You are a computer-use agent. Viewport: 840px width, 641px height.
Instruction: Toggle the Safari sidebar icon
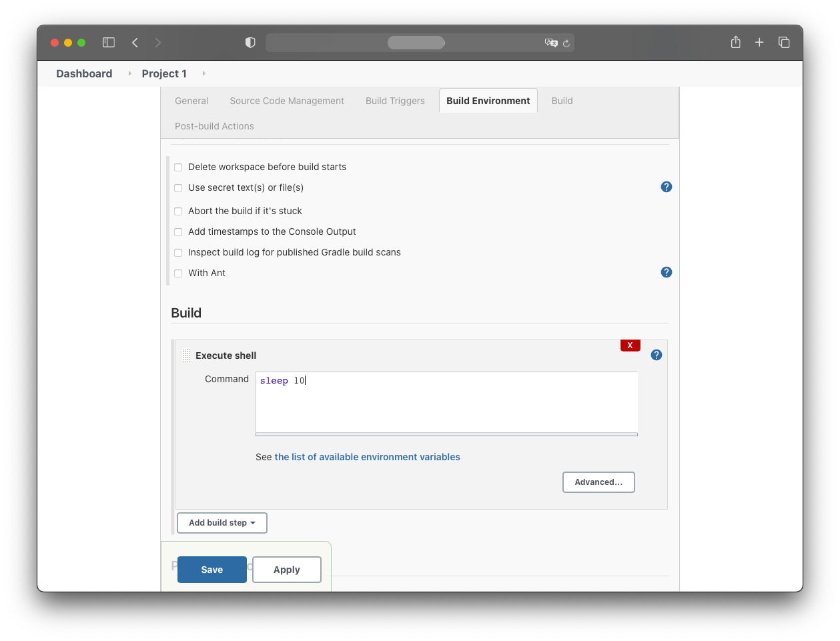pos(109,43)
